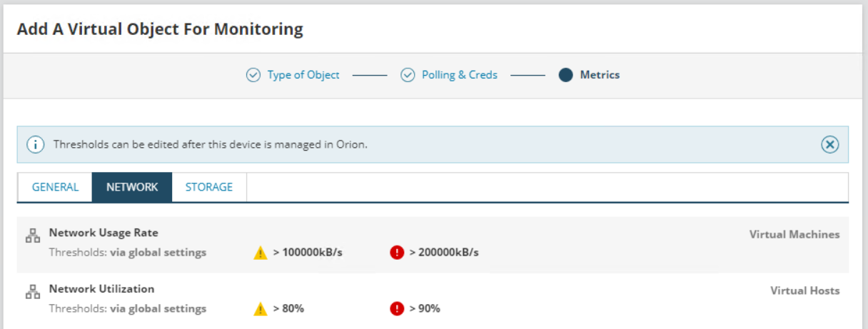Image resolution: width=868 pixels, height=329 pixels.
Task: Click the Type of Object checkmark icon
Action: tap(253, 75)
